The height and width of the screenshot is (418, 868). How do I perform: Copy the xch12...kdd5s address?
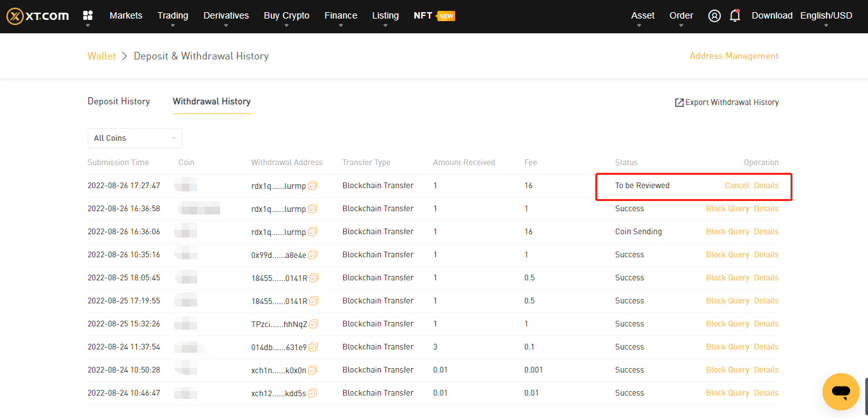312,393
